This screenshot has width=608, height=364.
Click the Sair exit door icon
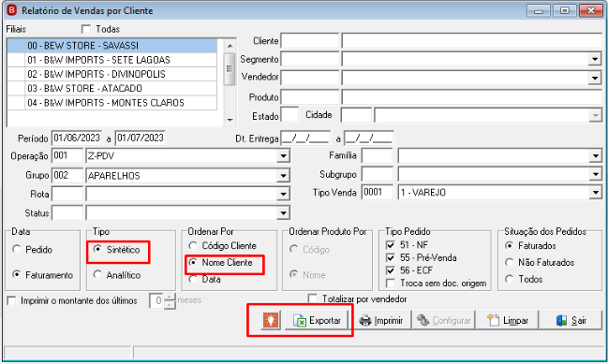click(562, 321)
